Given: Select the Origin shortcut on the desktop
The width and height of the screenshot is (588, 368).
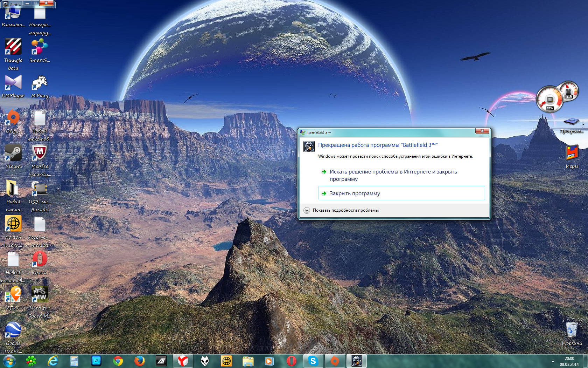Looking at the screenshot, I should 13,122.
